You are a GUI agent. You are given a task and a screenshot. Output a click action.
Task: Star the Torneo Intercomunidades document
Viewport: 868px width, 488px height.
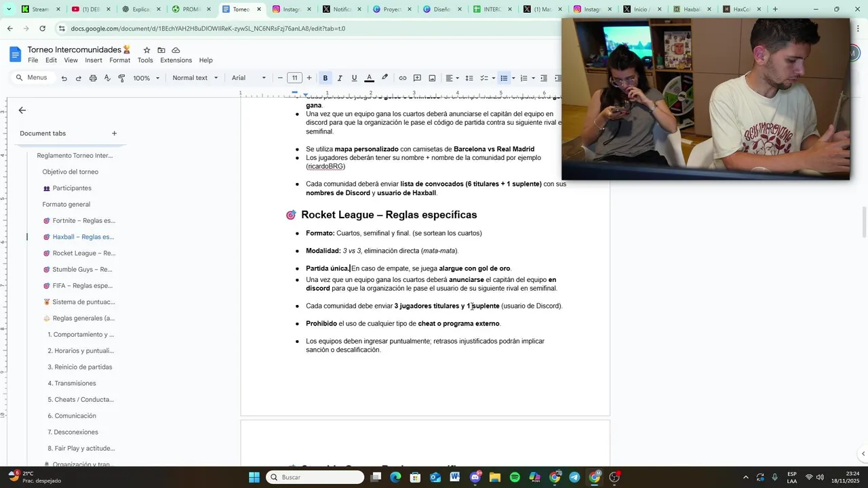click(x=146, y=50)
